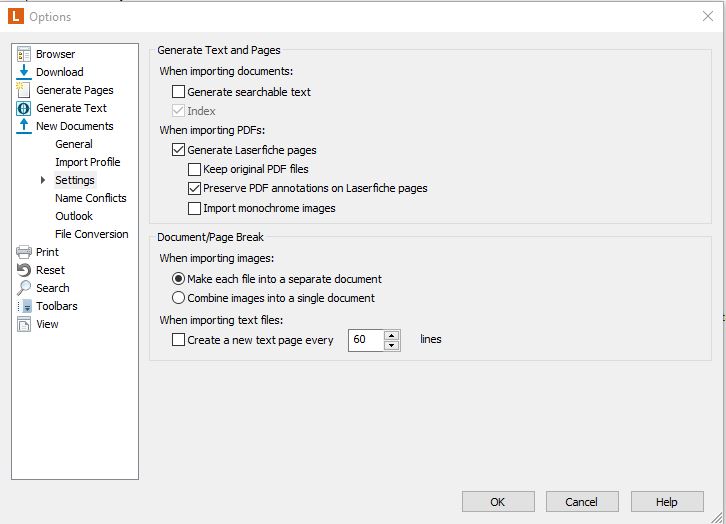The width and height of the screenshot is (726, 524).
Task: Click the Download arrow icon
Action: [24, 72]
